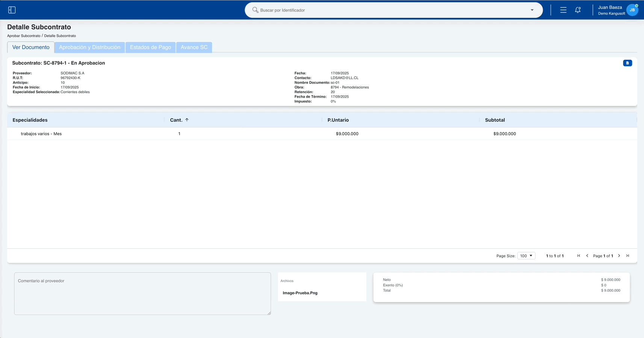Click the SODIMAC S.A provider value

tap(73, 73)
